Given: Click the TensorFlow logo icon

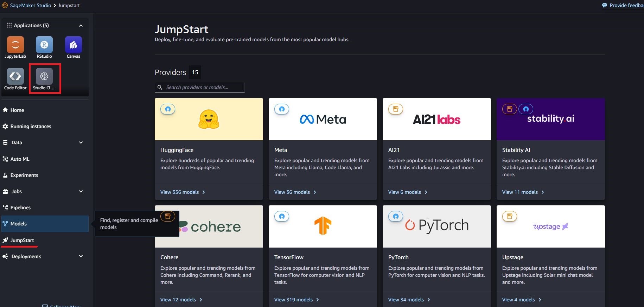Looking at the screenshot, I should click(x=323, y=226).
